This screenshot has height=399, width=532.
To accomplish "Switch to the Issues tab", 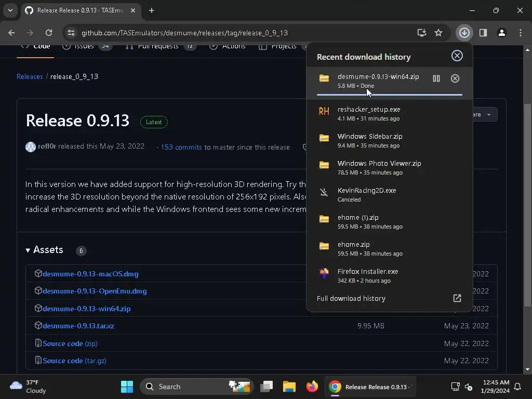I will click(x=87, y=46).
